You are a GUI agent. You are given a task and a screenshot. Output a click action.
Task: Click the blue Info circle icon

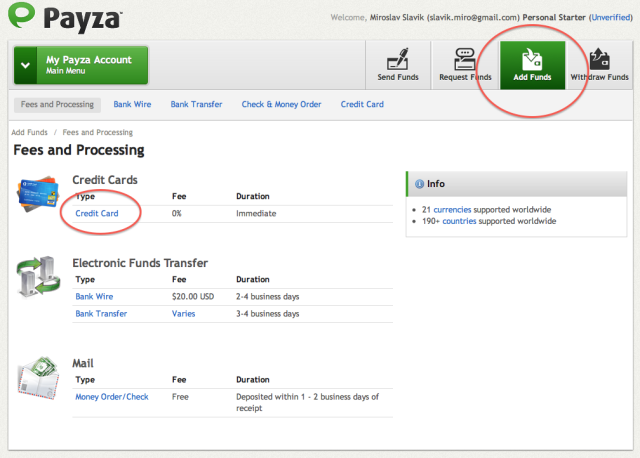[419, 184]
